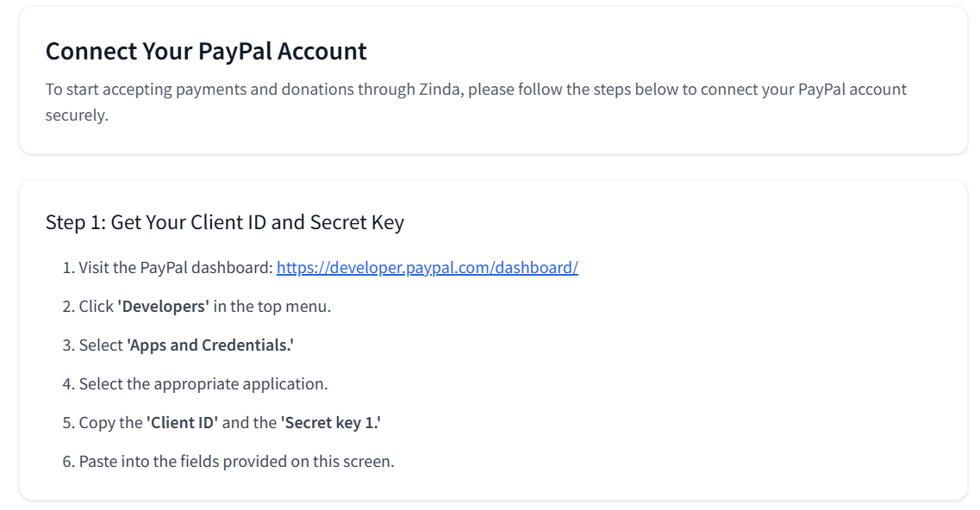Click the bold 'Secret key 1.' text

[x=331, y=422]
